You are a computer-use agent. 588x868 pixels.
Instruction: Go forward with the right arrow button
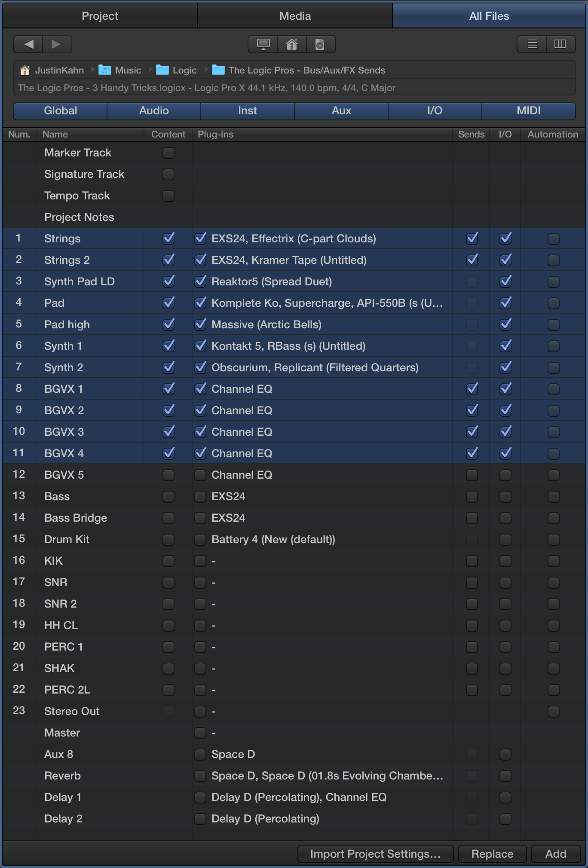(57, 44)
